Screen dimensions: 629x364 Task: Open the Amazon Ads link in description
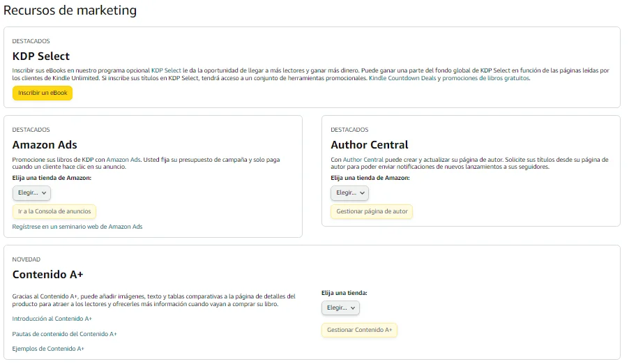pyautogui.click(x=123, y=160)
